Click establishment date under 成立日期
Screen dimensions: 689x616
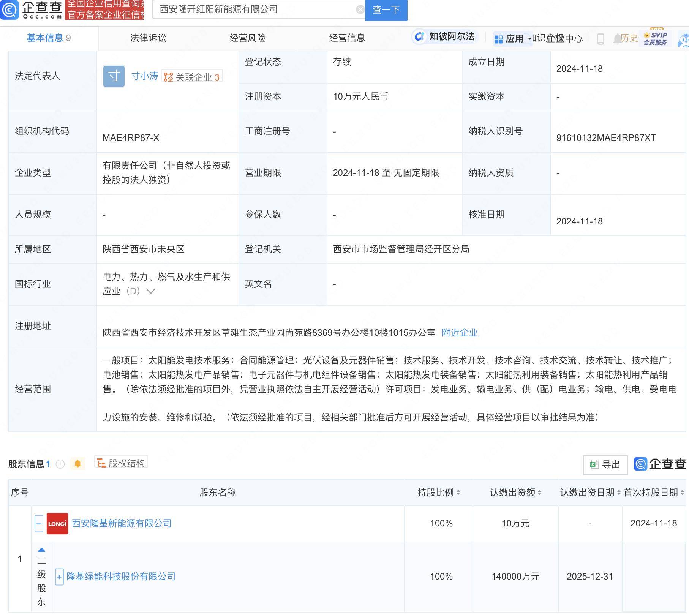click(580, 69)
